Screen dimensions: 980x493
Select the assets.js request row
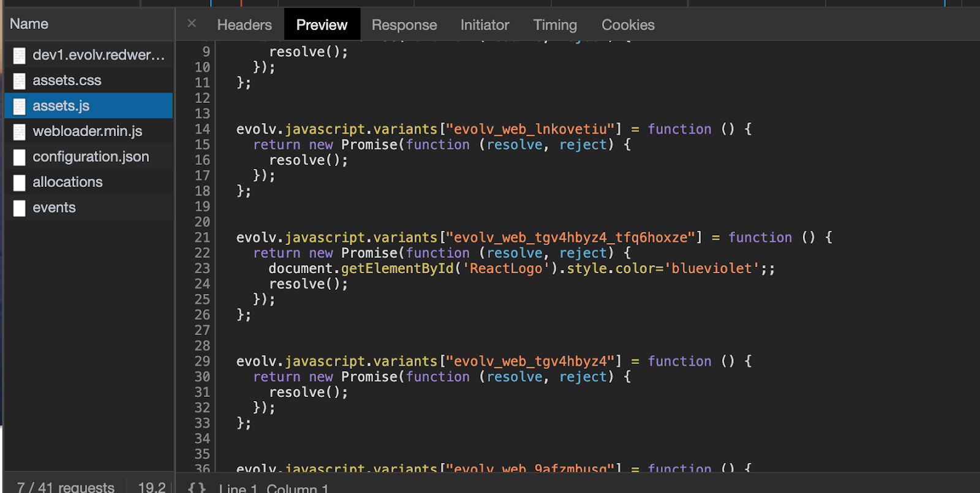click(89, 105)
